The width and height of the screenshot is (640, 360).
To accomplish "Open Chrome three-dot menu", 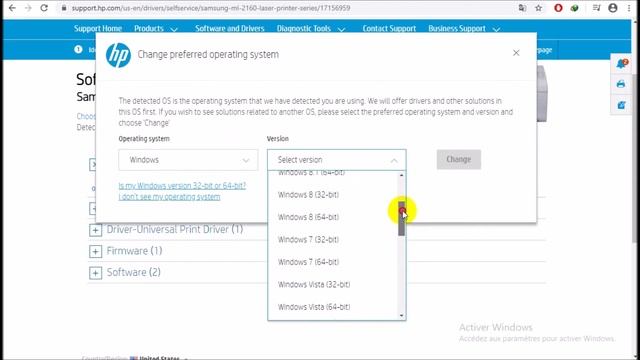I will (629, 8).
